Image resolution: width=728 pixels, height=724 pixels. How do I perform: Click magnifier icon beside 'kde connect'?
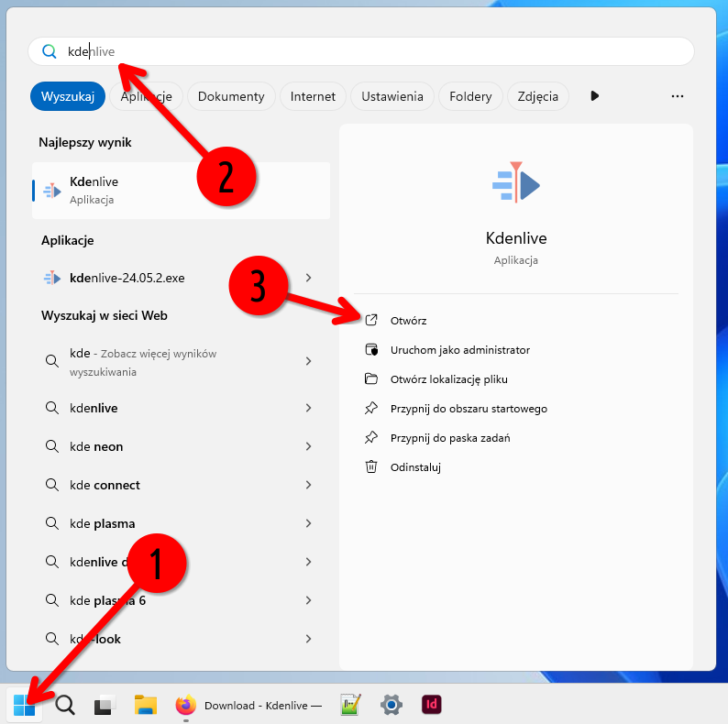[x=52, y=485]
